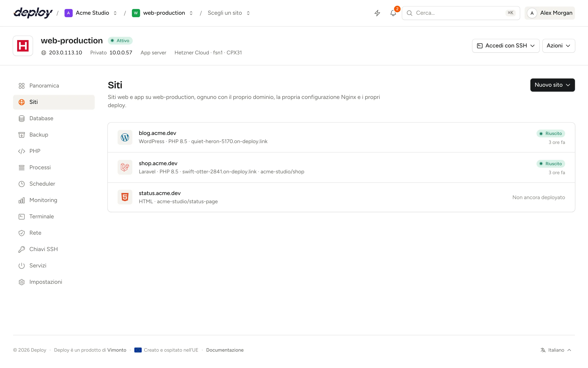Focus the Cerca search field

click(461, 13)
